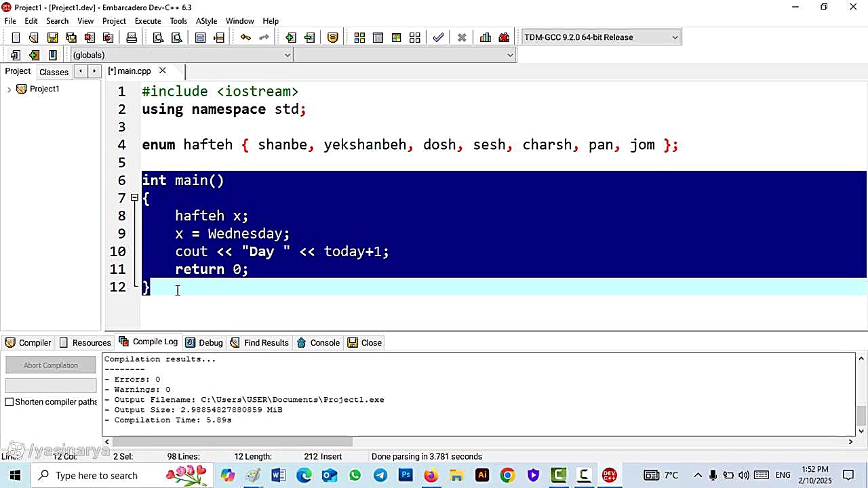Click the New source file toolbar icon

[x=16, y=37]
